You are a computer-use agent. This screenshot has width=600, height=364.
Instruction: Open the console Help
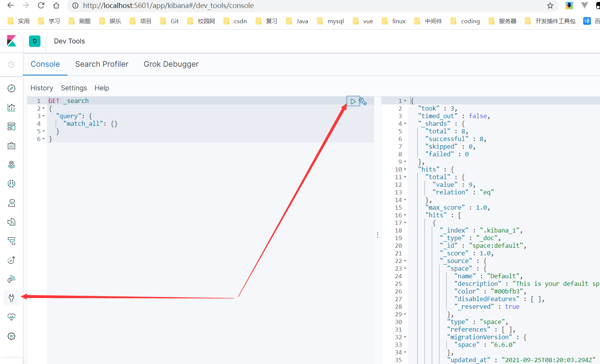(x=102, y=88)
